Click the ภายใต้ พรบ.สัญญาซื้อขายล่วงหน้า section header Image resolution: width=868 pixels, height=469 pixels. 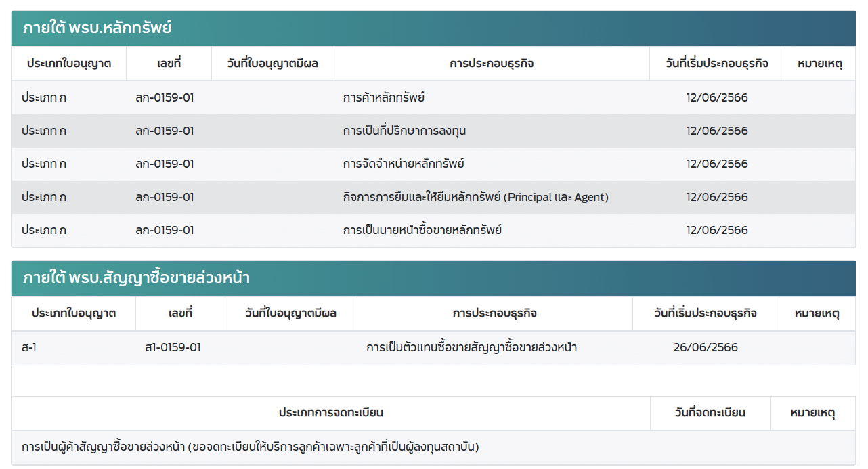137,278
